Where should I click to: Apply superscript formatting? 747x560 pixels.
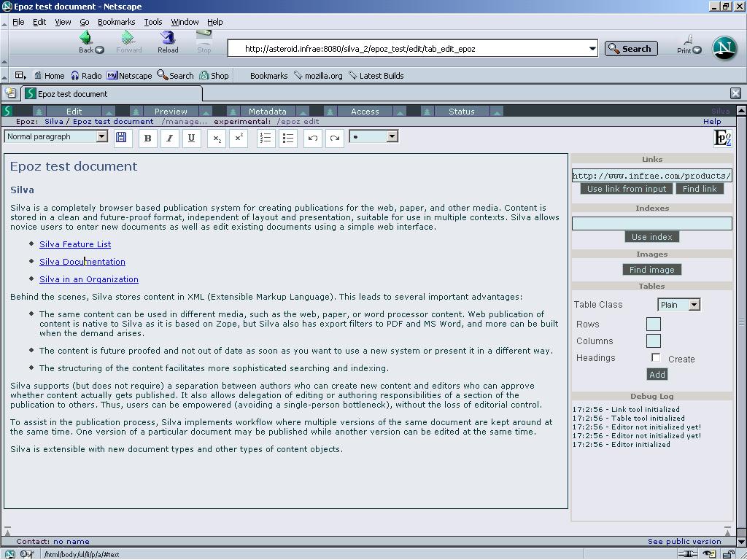239,138
